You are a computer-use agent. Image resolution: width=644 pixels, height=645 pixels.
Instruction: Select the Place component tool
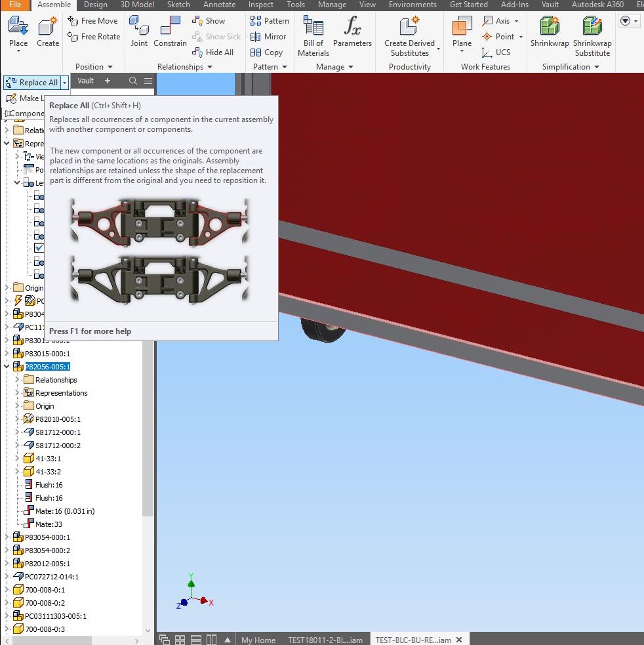[18, 30]
